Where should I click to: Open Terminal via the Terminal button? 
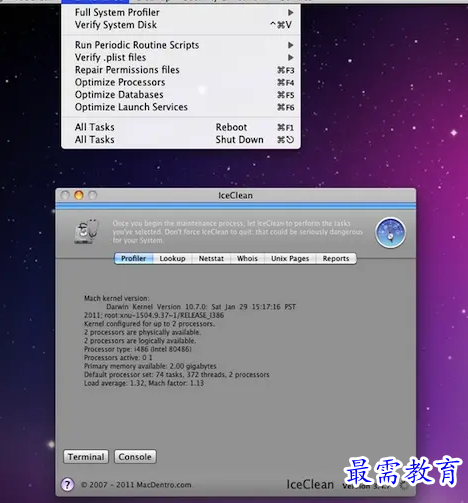pyautogui.click(x=86, y=457)
